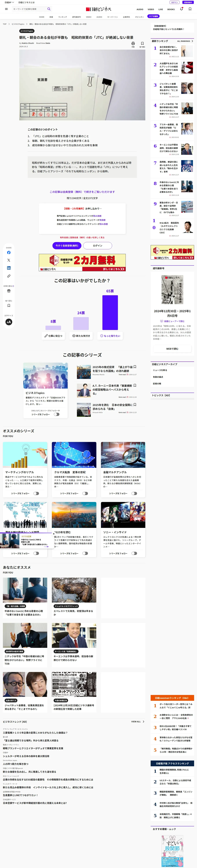
Task: Share the article on X
Action: (x=9, y=260)
